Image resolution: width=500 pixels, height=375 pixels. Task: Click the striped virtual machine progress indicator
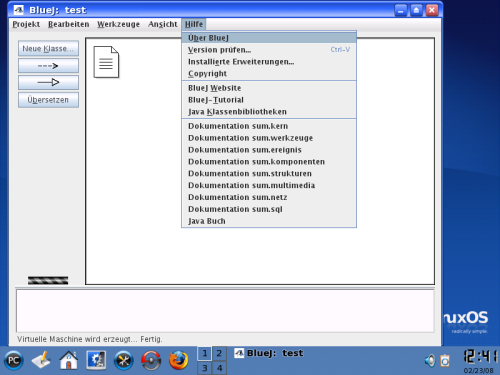tap(48, 280)
